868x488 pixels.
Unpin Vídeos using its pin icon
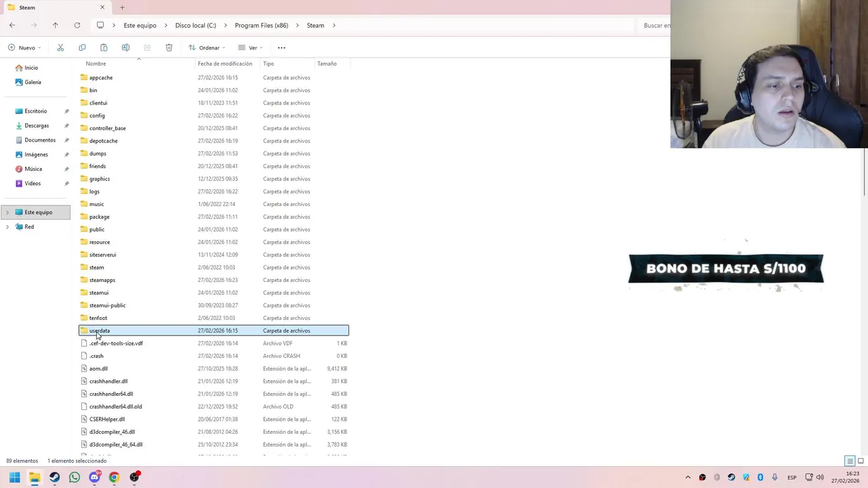tap(66, 184)
